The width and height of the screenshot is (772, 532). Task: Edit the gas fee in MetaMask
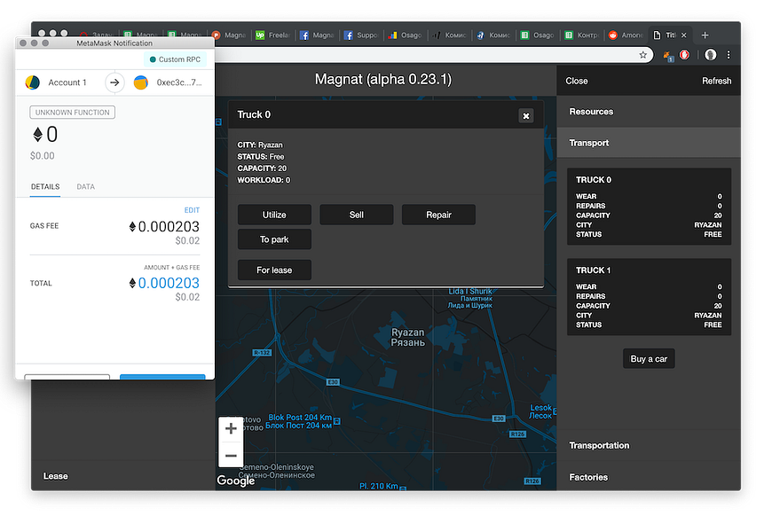click(192, 210)
